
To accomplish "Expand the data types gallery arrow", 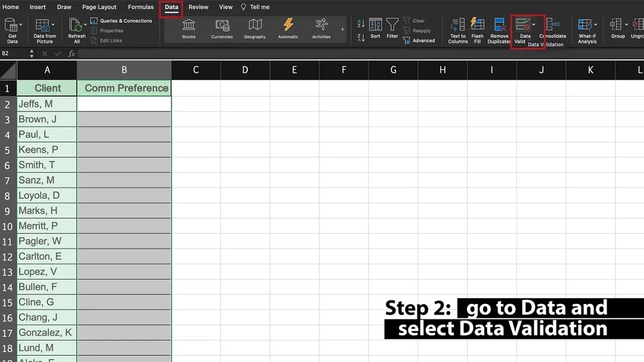I will (x=342, y=30).
